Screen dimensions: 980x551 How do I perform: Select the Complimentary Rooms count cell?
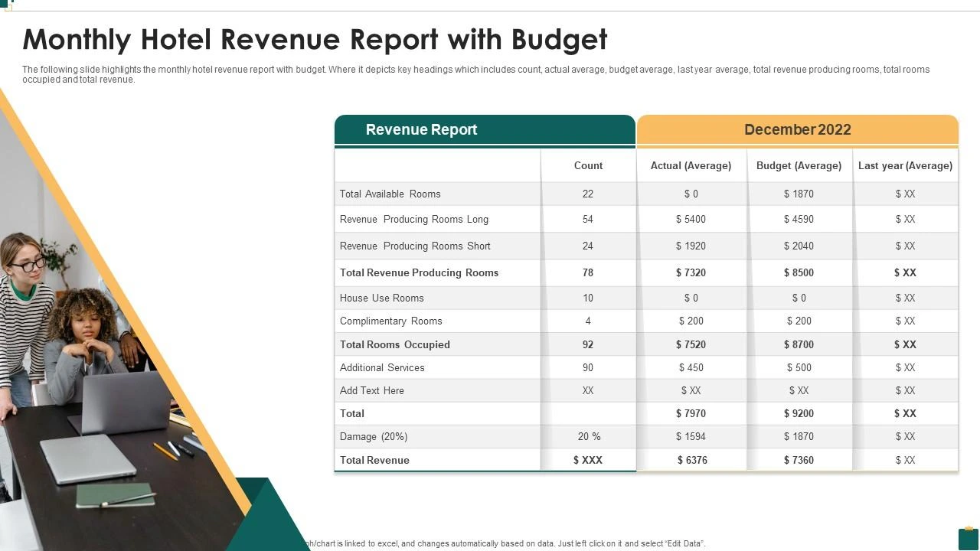pos(588,321)
